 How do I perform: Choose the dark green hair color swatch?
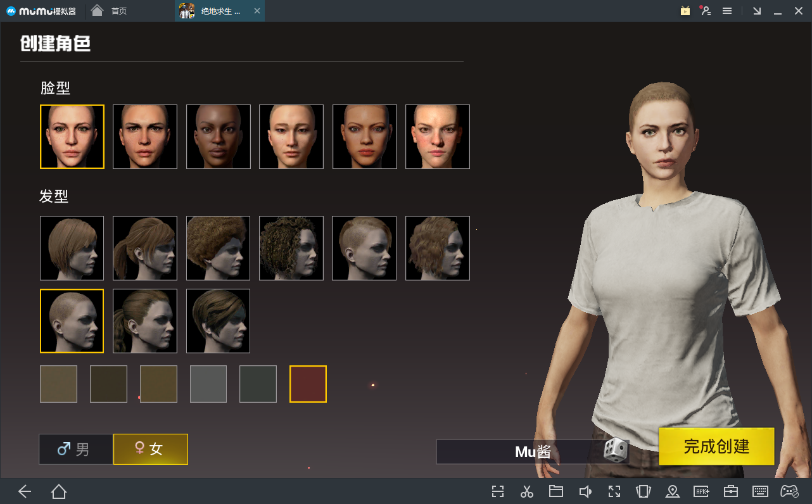pos(258,384)
